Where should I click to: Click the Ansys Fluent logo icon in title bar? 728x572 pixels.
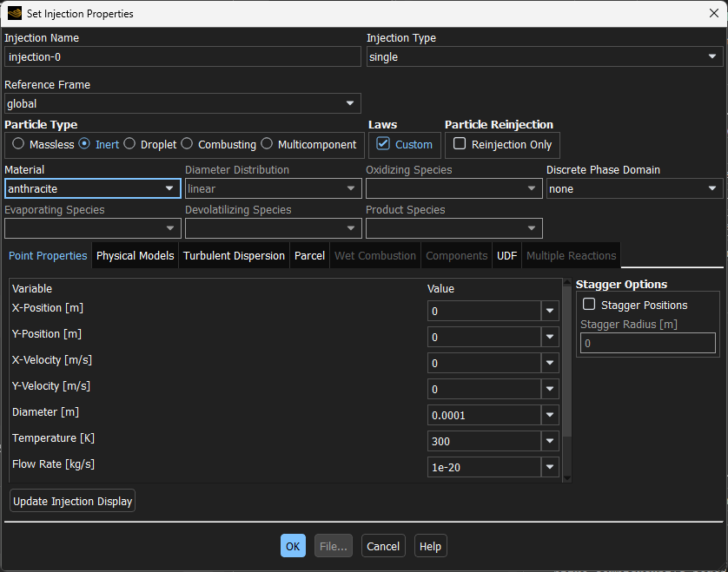(x=14, y=13)
